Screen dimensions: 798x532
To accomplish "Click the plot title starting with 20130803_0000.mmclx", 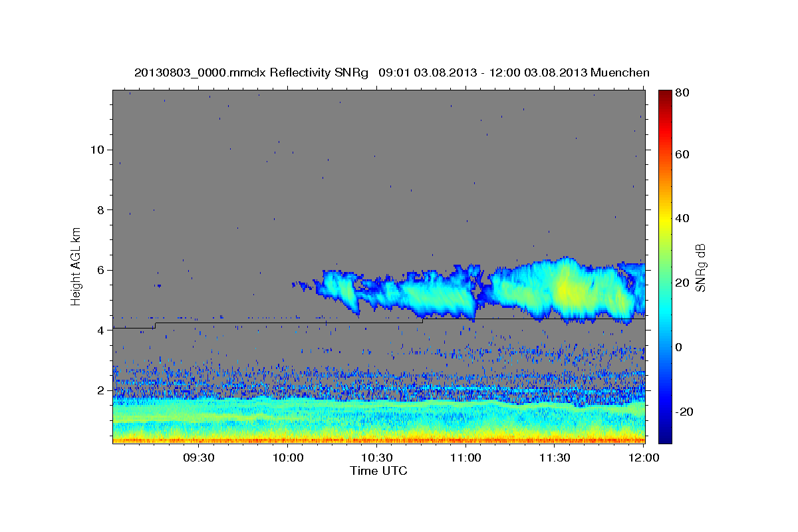I will tap(392, 72).
